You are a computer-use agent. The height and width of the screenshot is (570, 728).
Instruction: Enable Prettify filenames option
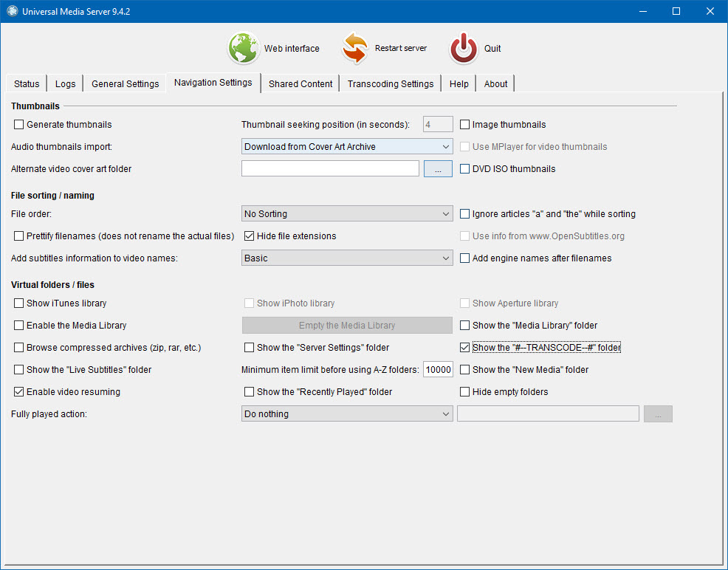click(x=18, y=236)
